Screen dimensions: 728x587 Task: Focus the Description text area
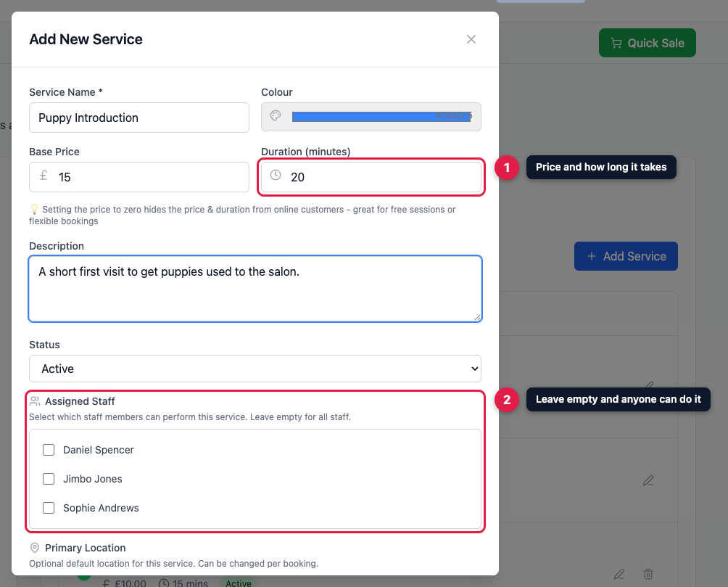(255, 289)
